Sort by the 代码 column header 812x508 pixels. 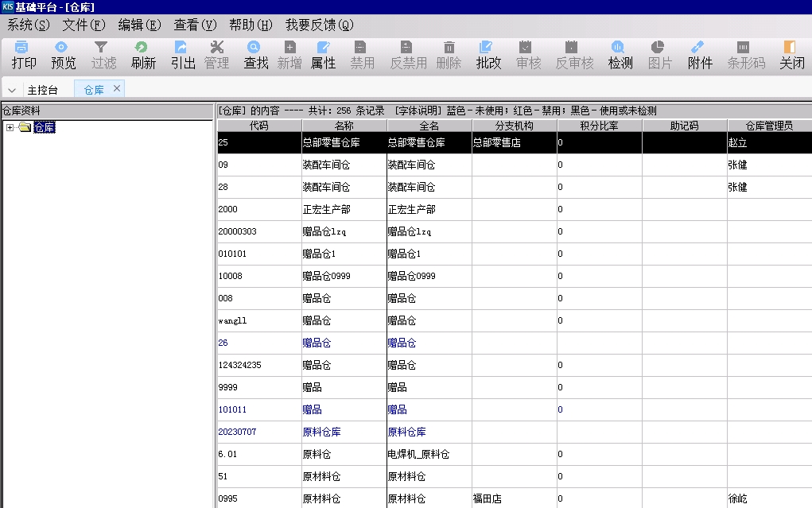(x=259, y=126)
